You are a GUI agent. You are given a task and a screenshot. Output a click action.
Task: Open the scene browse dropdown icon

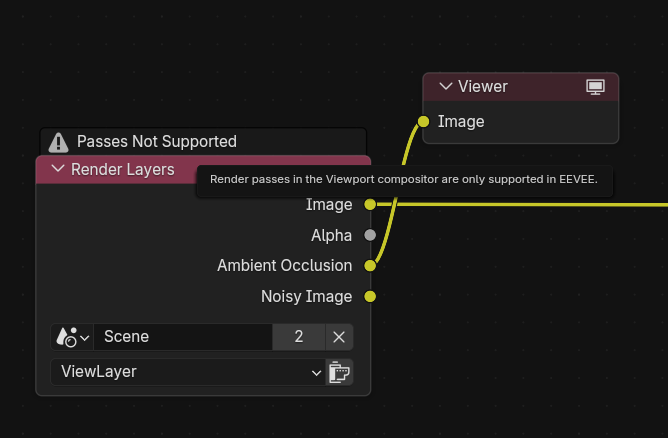[72, 337]
